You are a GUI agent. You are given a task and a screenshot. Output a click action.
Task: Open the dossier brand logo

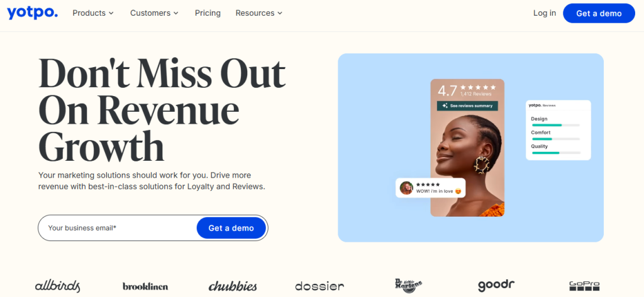[x=319, y=286]
